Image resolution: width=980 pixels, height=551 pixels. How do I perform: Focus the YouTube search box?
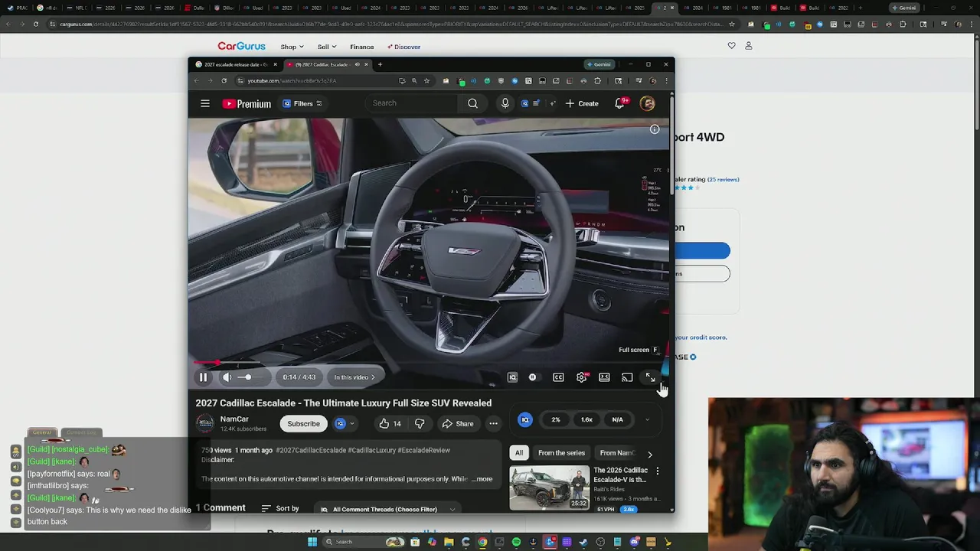tap(412, 103)
